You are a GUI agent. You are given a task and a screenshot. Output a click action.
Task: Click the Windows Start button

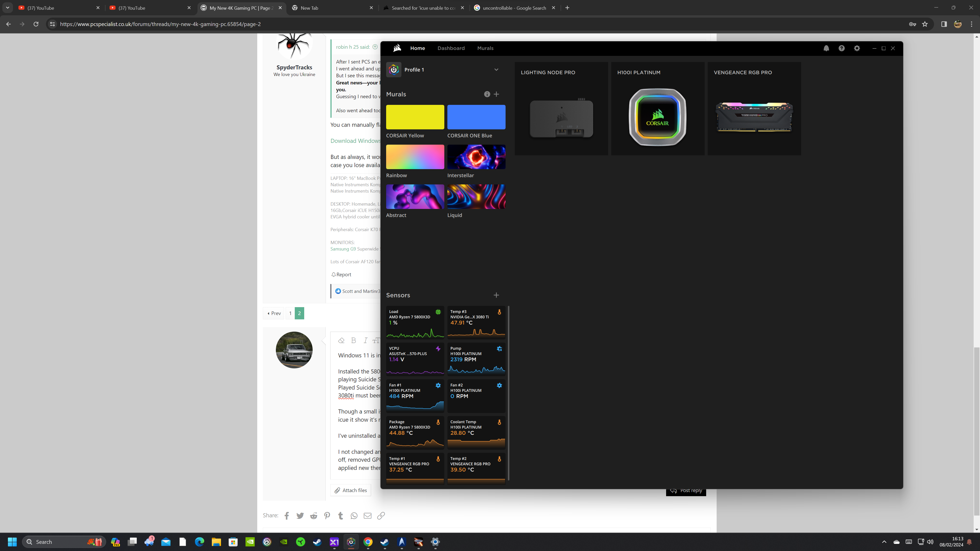click(x=12, y=542)
